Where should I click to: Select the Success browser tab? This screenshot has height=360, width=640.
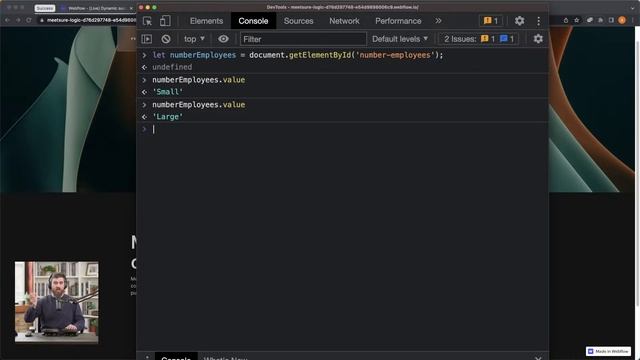click(x=44, y=8)
